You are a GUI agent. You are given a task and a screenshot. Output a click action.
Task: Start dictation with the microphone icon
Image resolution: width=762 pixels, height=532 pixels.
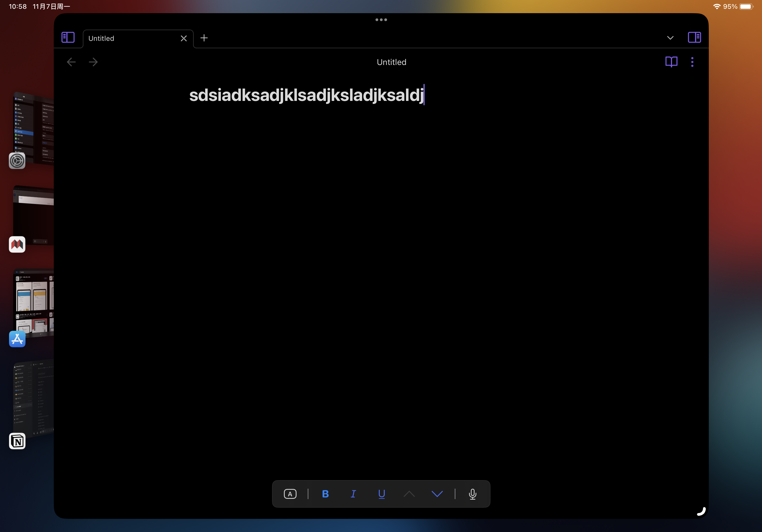point(472,494)
